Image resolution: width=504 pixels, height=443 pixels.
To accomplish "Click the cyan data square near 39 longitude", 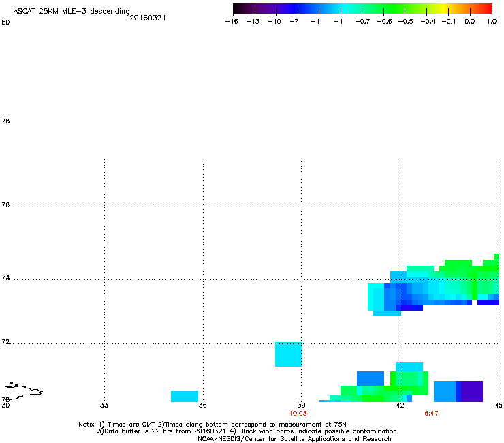I will pos(289,354).
